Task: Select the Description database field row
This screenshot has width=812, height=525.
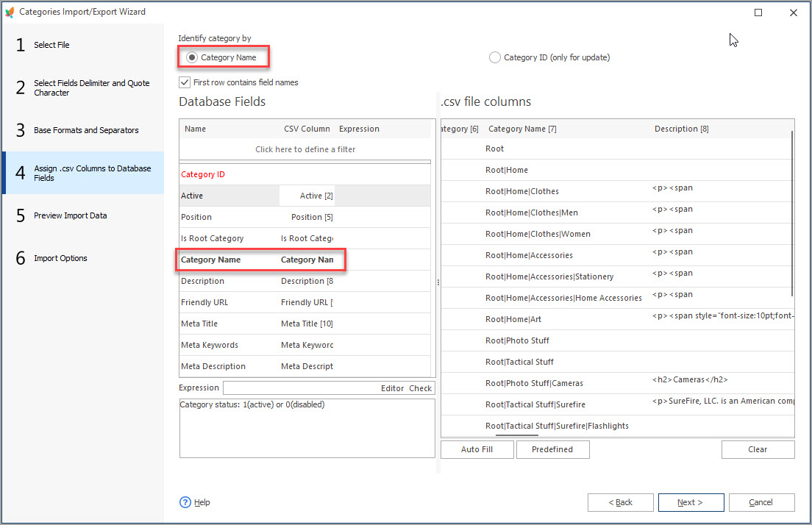Action: (x=305, y=281)
